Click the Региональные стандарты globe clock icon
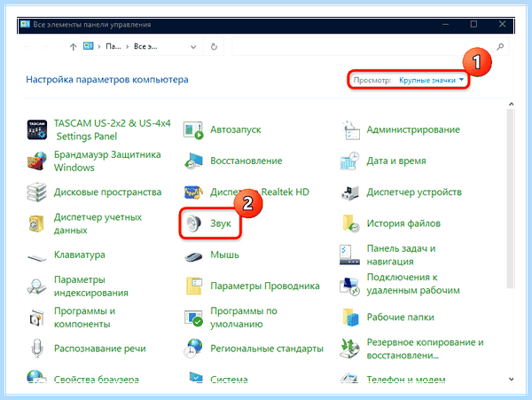532x400 pixels. tap(193, 349)
